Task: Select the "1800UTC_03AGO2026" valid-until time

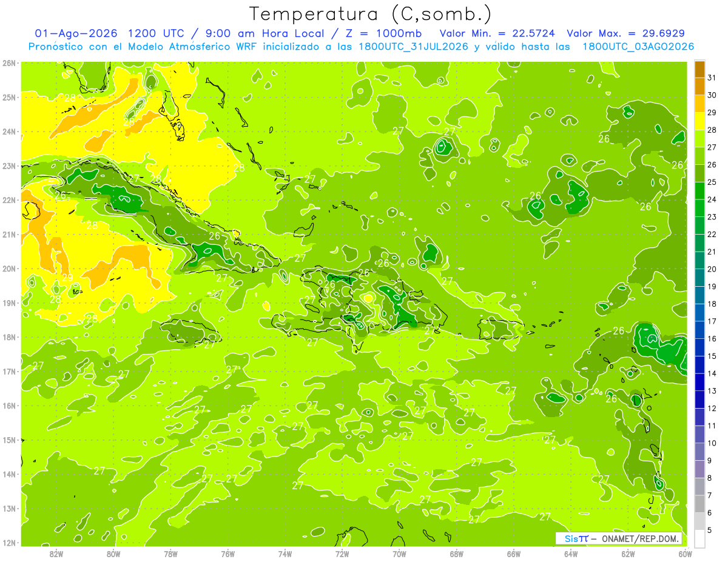Action: click(638, 47)
